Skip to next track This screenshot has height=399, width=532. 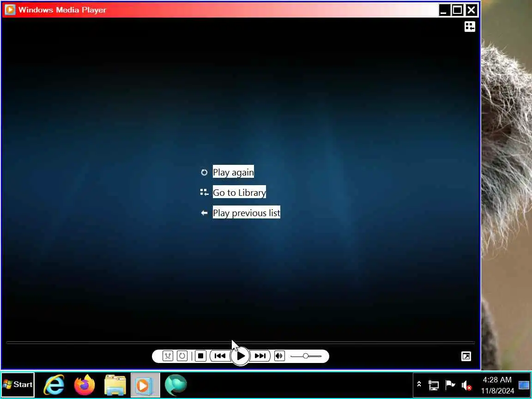[260, 356]
